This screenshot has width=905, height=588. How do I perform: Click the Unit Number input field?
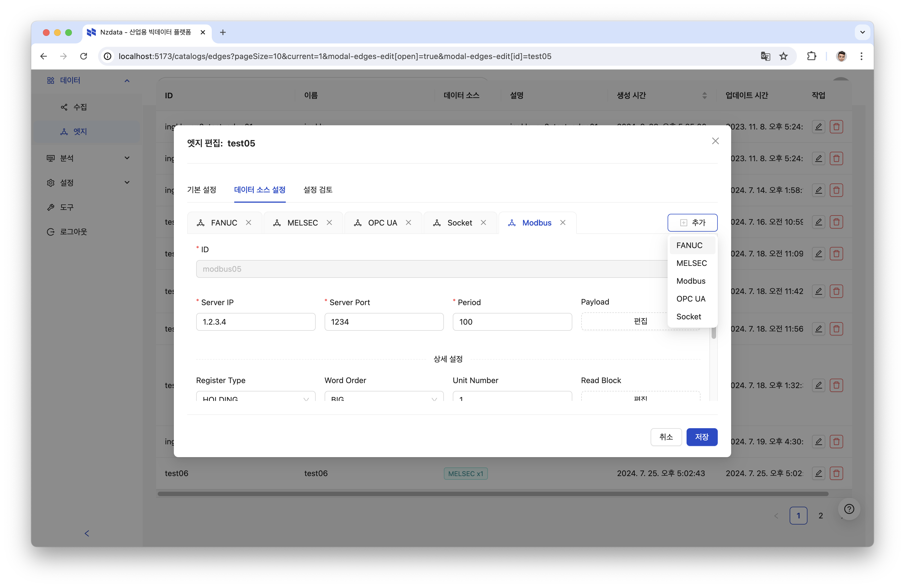(512, 396)
